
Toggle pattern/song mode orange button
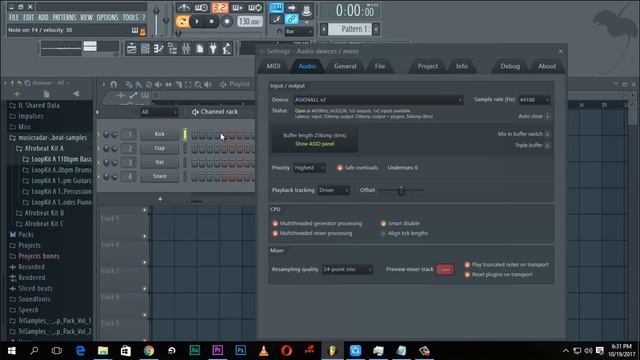(182, 21)
